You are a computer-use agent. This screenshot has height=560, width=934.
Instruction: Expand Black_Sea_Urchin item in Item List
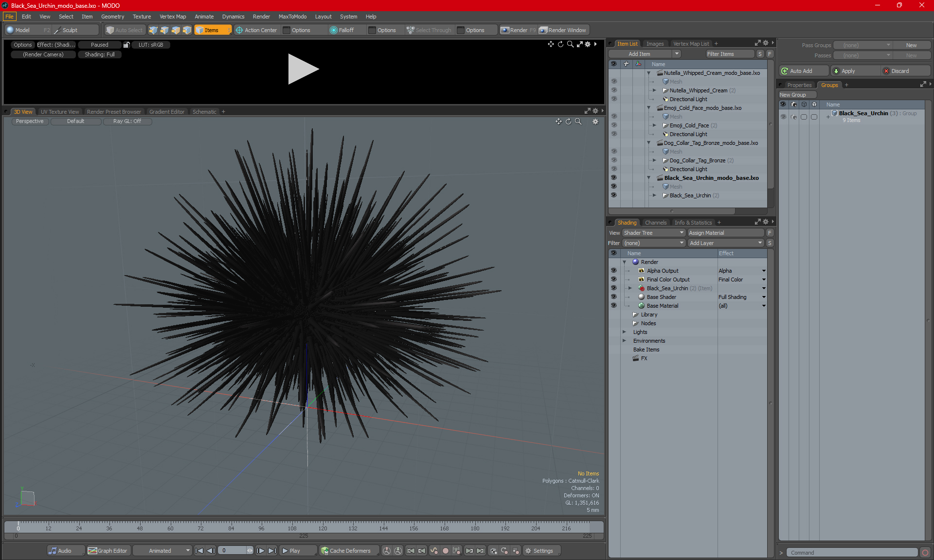[654, 195]
